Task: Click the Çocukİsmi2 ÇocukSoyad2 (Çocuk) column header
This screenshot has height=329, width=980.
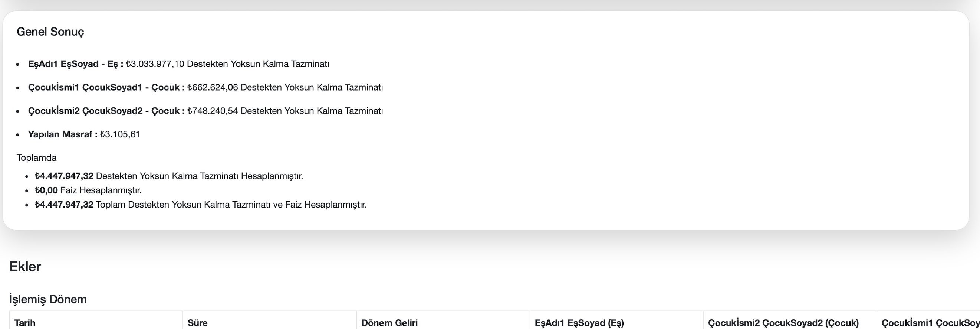Action: point(783,323)
